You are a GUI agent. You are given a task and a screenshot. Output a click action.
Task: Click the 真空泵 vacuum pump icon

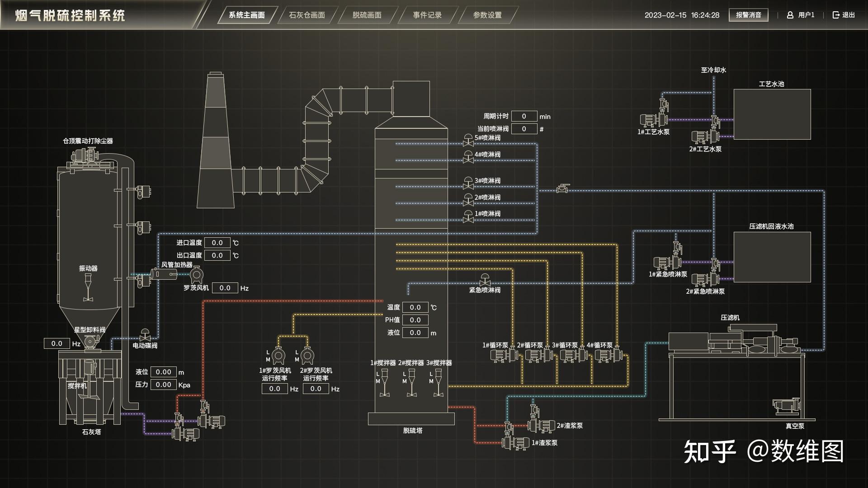(786, 406)
